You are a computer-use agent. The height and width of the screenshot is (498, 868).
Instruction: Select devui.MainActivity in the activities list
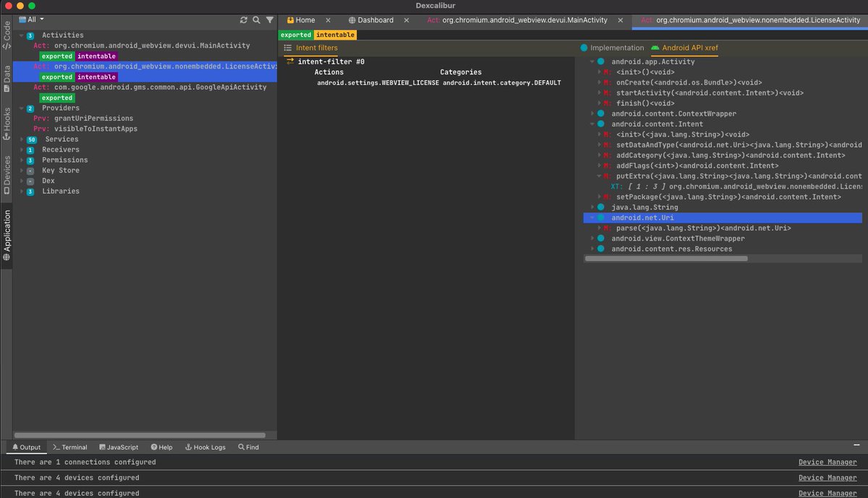[142, 46]
